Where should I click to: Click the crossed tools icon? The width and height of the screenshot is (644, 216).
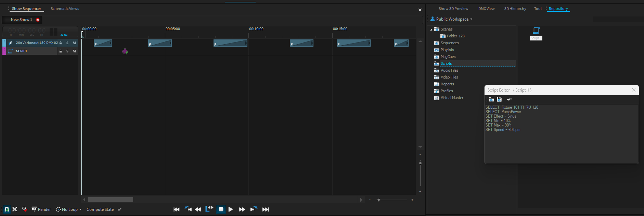(x=15, y=209)
